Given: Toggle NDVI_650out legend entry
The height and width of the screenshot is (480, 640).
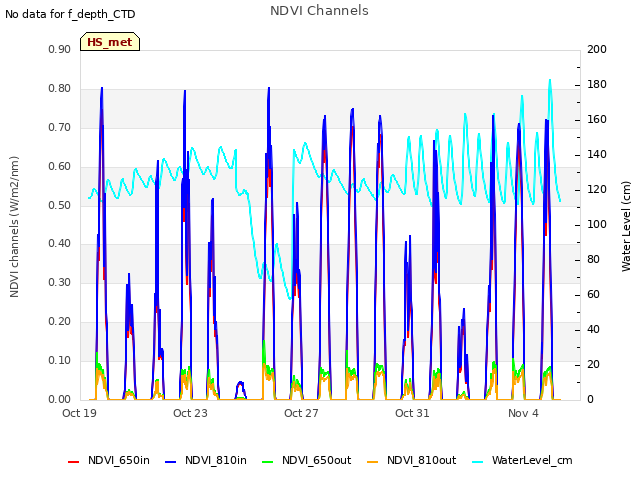Looking at the screenshot, I should (307, 460).
